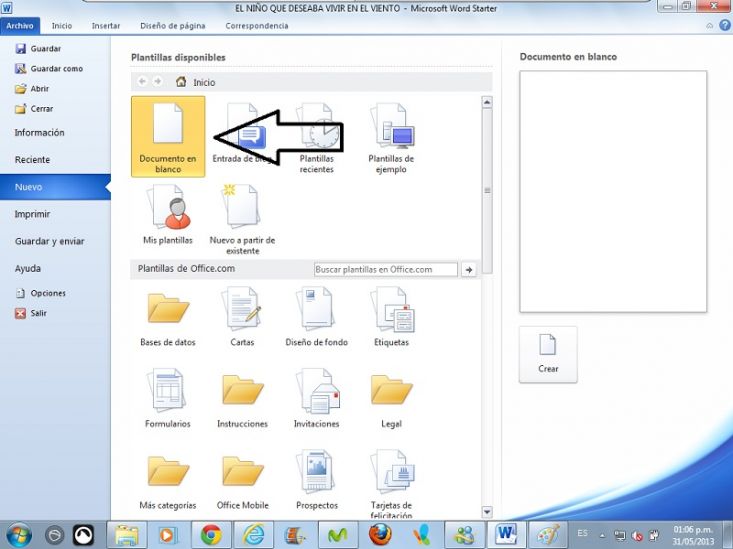Image resolution: width=733 pixels, height=549 pixels.
Task: Open Mis plantillas
Action: (x=168, y=215)
